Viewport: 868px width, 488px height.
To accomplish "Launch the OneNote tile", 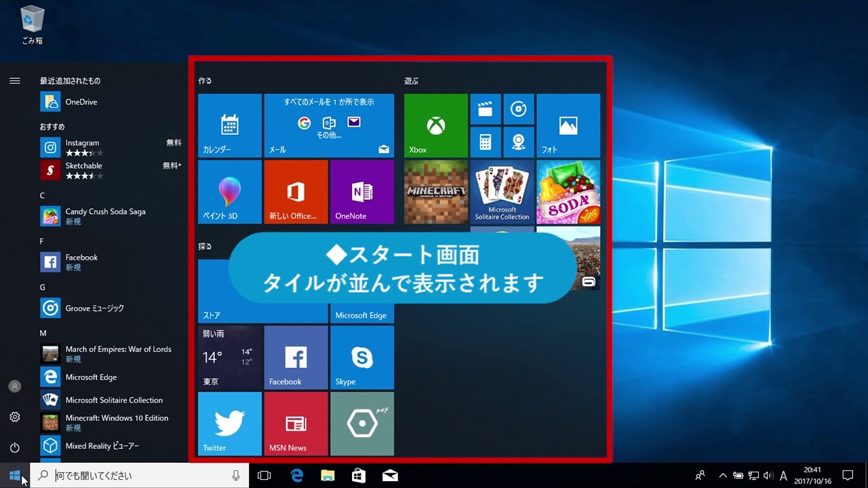I will click(362, 192).
